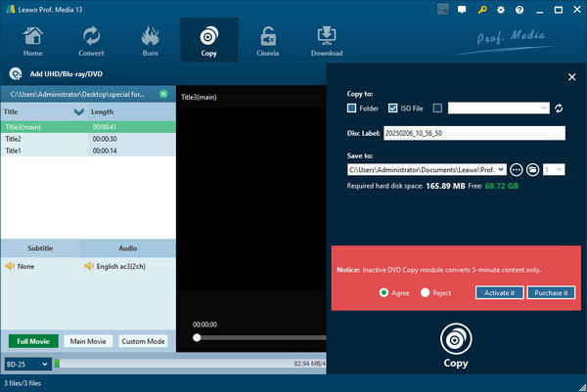Click the Activate it button
The image size is (587, 392).
[x=499, y=292]
